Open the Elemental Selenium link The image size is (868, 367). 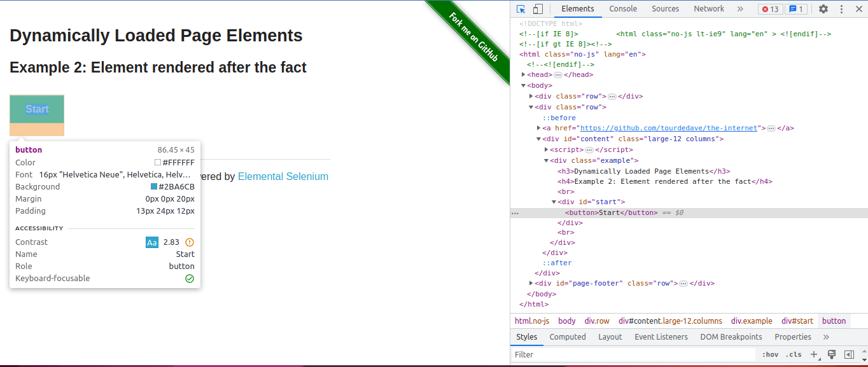pyautogui.click(x=283, y=176)
